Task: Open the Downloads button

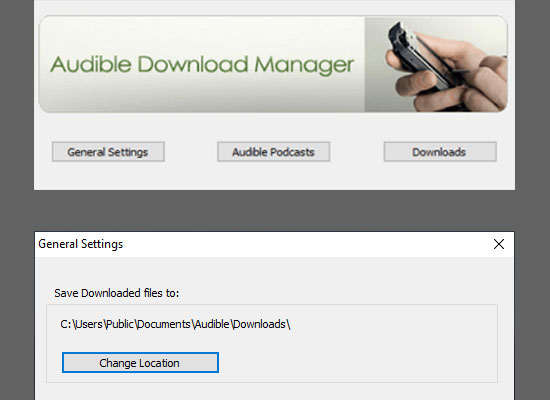Action: (x=440, y=152)
